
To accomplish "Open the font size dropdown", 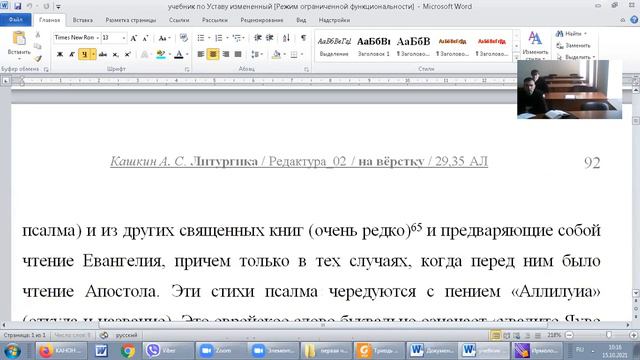I will [x=124, y=38].
